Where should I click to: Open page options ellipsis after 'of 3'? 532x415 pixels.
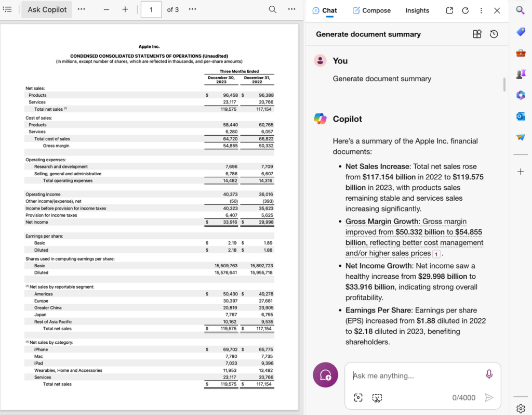(x=192, y=9)
